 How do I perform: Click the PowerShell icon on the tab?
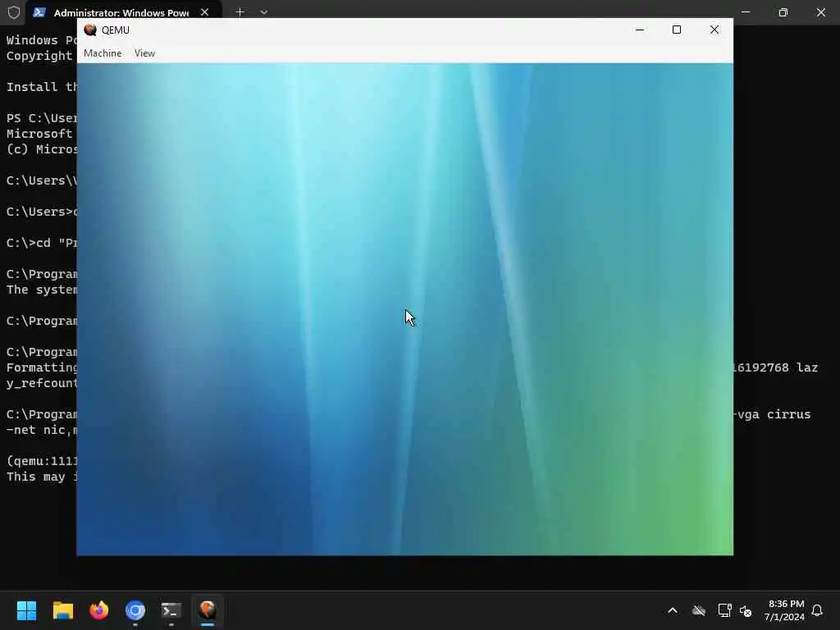[x=39, y=12]
